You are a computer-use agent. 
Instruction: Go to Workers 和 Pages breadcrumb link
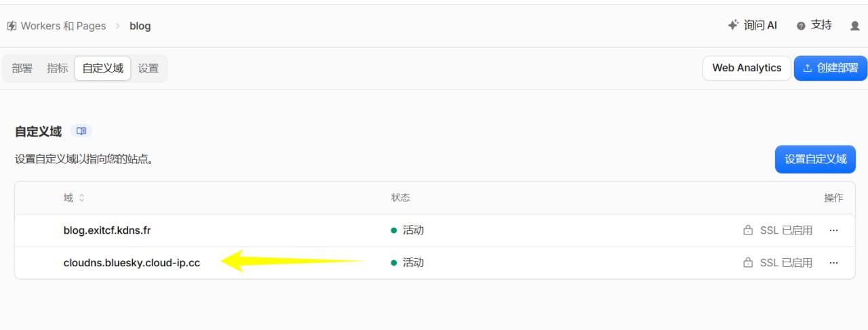tap(64, 26)
